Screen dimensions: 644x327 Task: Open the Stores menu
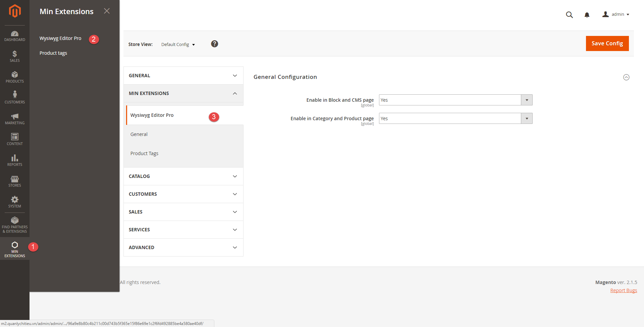15,181
